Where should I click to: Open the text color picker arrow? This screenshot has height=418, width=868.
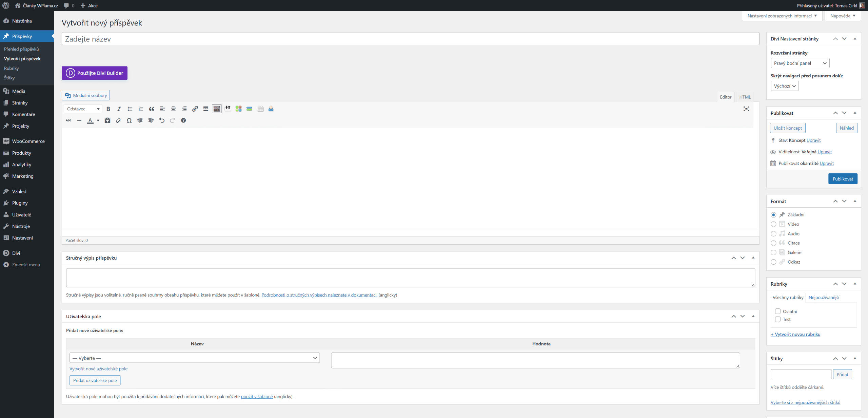click(98, 120)
